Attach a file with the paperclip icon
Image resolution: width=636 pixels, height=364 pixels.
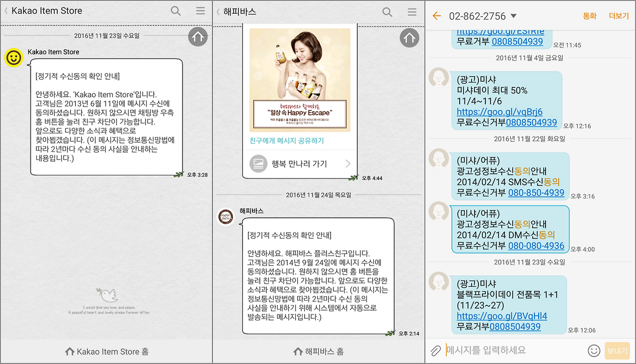435,351
